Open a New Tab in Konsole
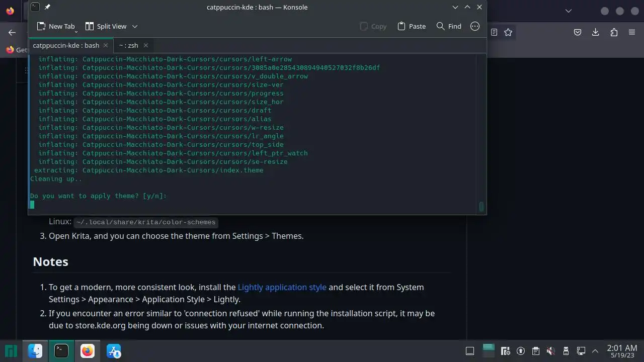The height and width of the screenshot is (362, 644). [56, 26]
